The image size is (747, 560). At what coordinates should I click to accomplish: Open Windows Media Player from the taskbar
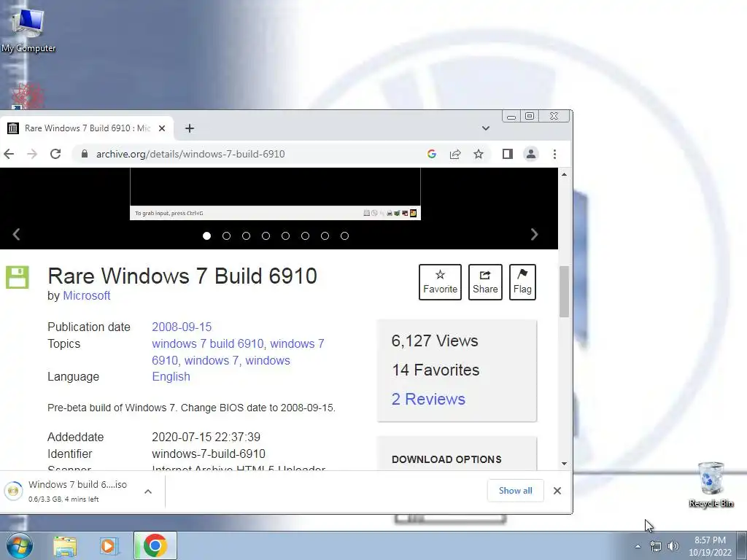coord(109,545)
